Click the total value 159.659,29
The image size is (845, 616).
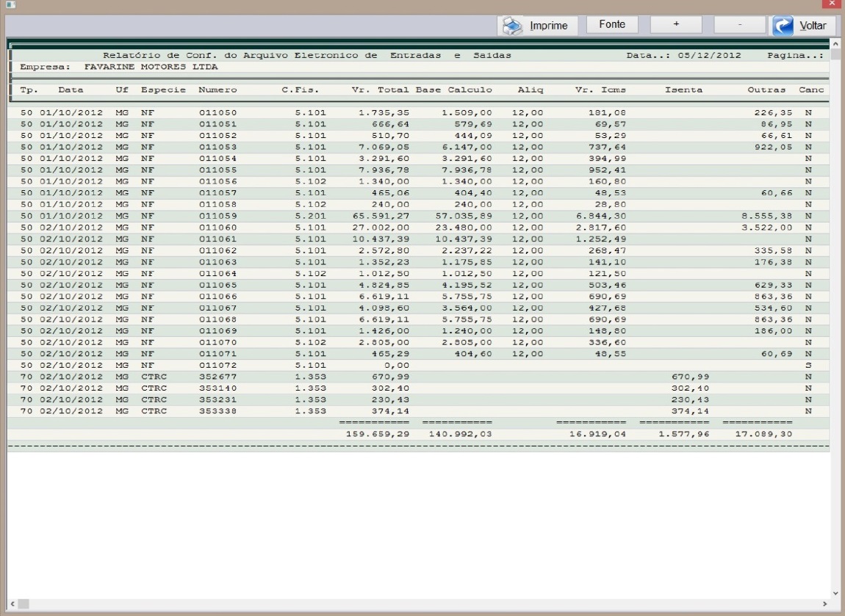378,434
